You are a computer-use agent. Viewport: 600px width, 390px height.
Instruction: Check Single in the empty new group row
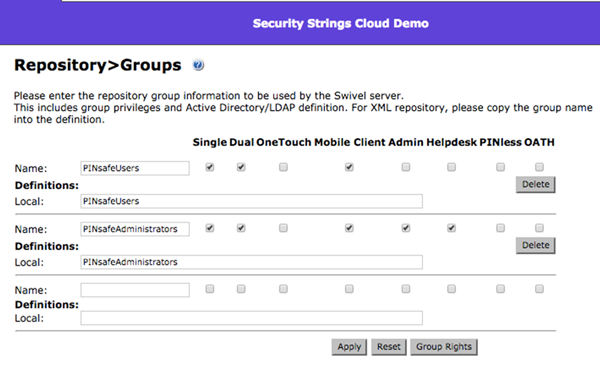(210, 289)
